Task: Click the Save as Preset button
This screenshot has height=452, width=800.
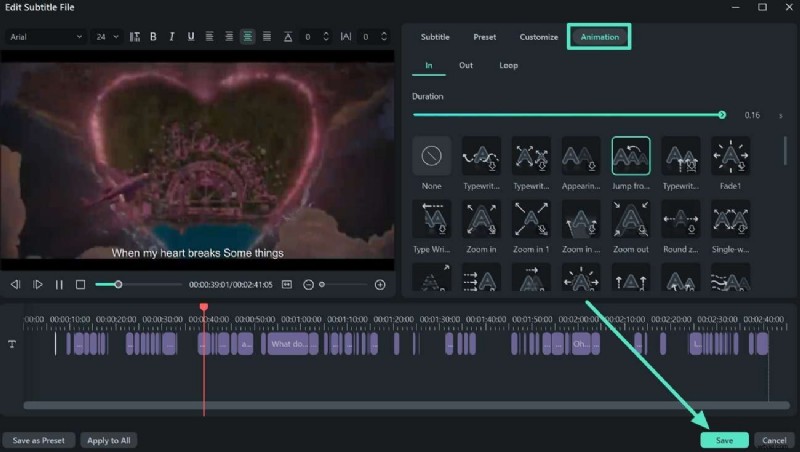Action: click(39, 440)
